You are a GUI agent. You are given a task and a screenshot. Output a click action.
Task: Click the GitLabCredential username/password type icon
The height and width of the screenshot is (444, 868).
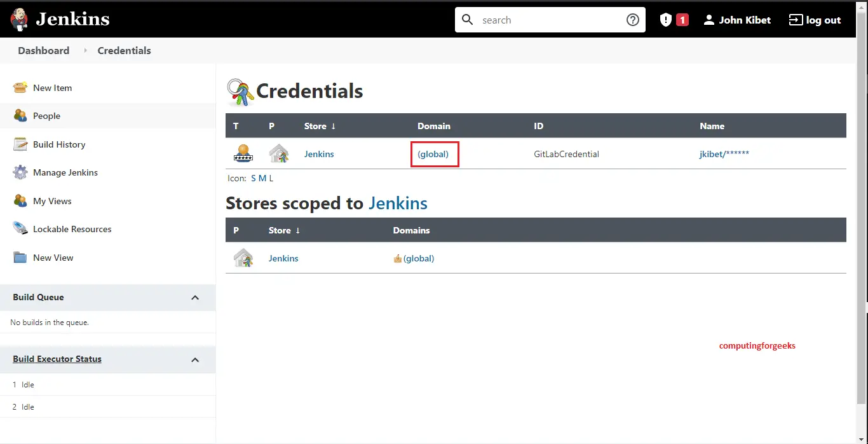tap(243, 154)
